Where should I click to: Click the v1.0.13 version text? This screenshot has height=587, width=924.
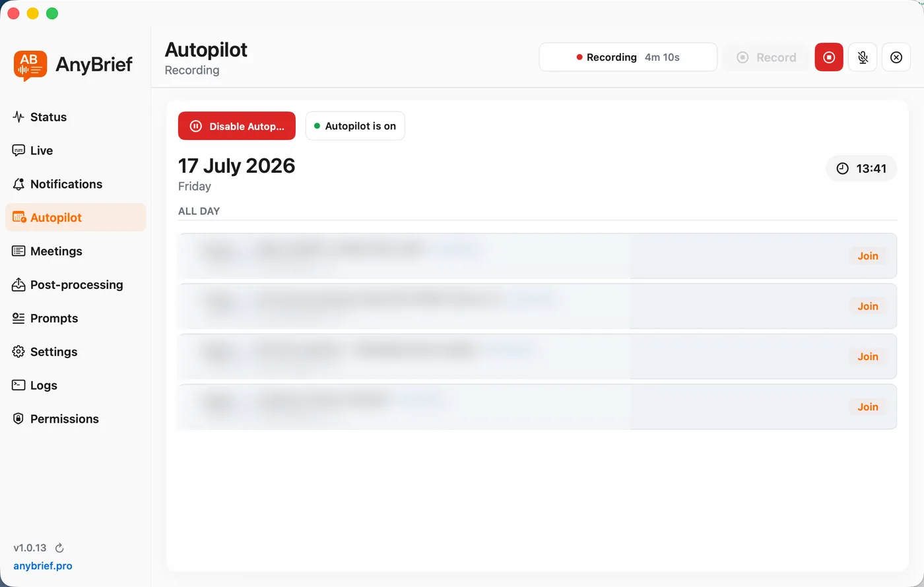tap(30, 548)
